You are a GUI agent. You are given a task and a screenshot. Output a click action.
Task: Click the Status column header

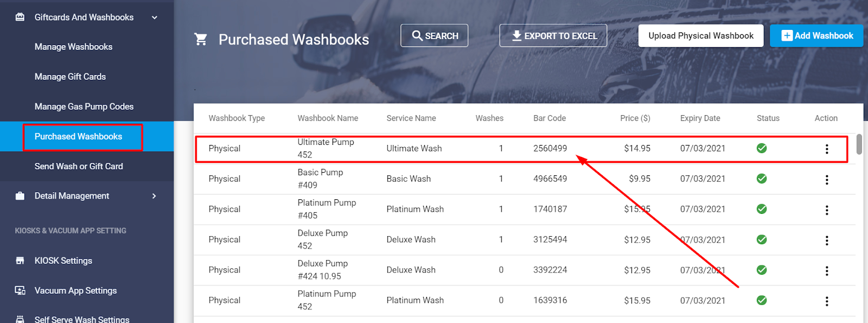click(768, 118)
